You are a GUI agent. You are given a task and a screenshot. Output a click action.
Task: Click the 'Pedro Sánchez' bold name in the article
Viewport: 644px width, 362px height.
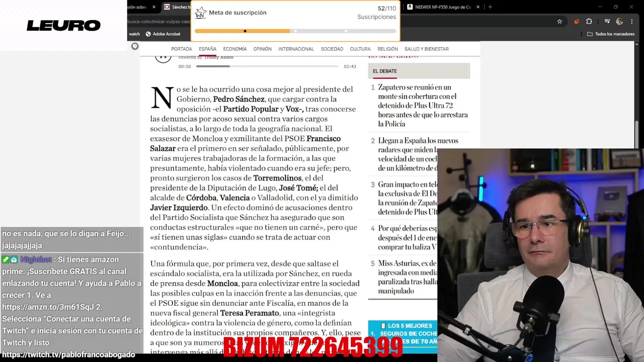coord(238,100)
